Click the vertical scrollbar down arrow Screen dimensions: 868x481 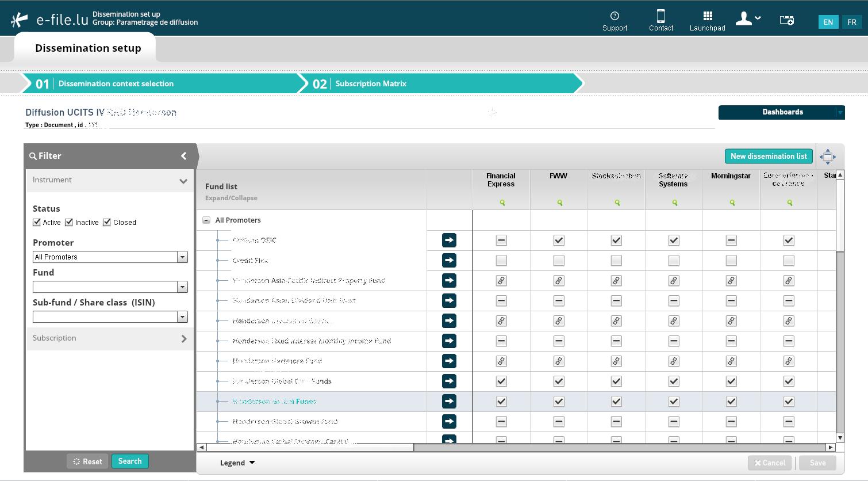coord(840,438)
